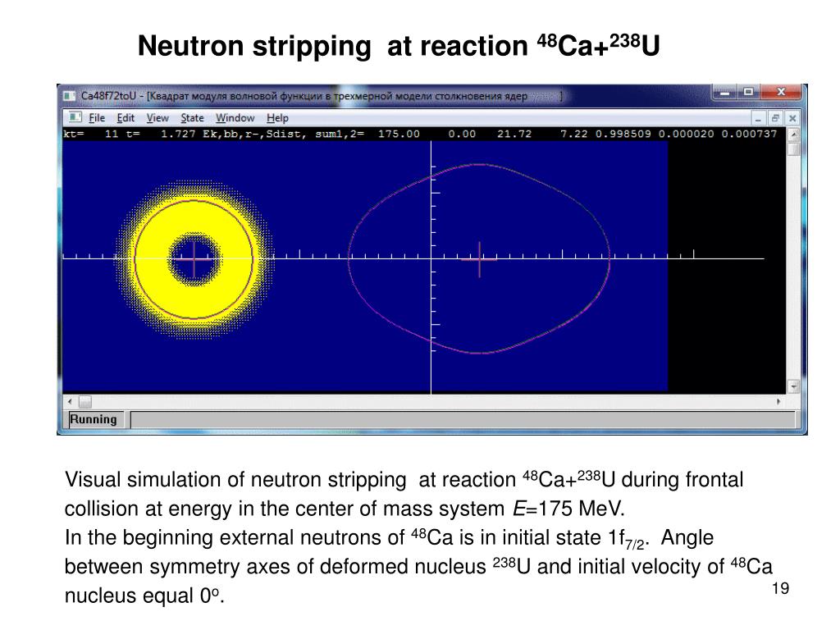Click the vertical scrollbar up arrow

click(794, 134)
